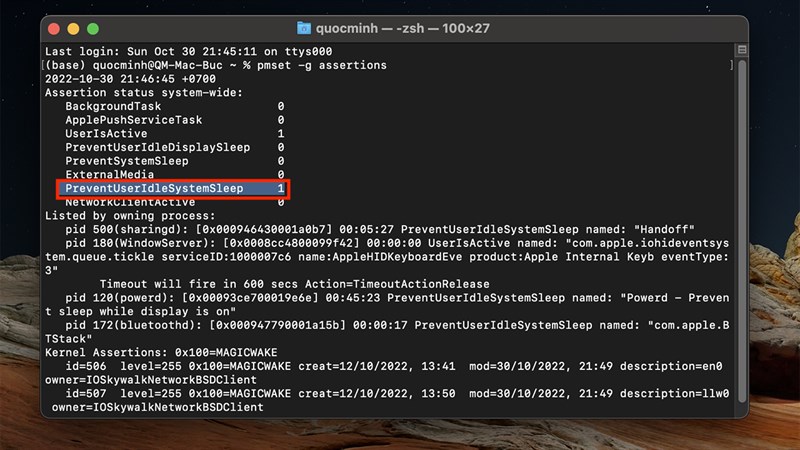The height and width of the screenshot is (450, 800).
Task: Click the 'Assertion status system-wide:' heading
Action: (x=144, y=93)
